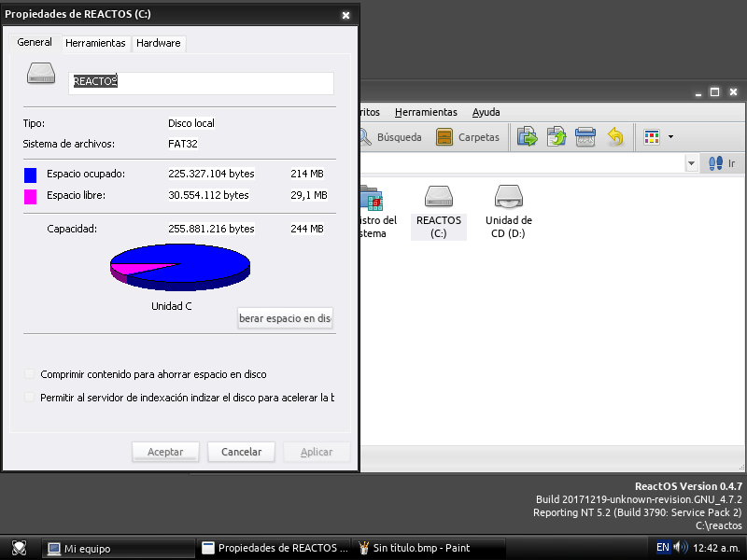Click the EN language indicator in tray
747x560 pixels.
pyautogui.click(x=663, y=548)
